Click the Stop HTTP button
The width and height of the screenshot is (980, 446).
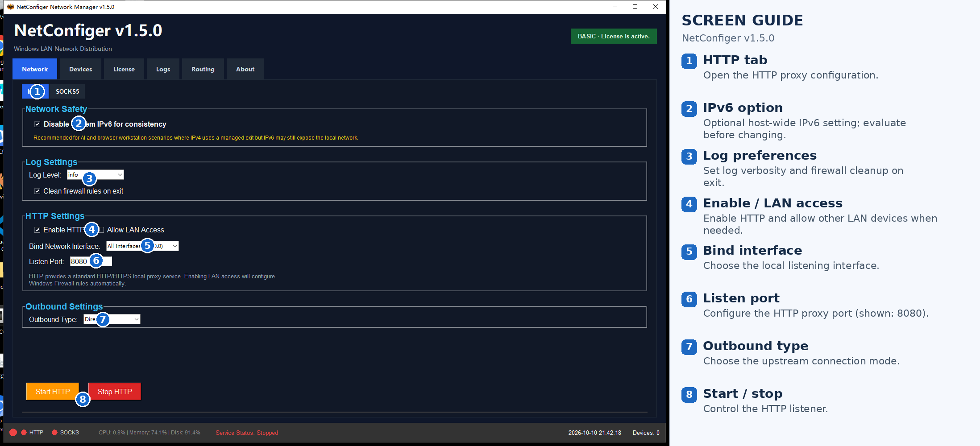coord(115,391)
